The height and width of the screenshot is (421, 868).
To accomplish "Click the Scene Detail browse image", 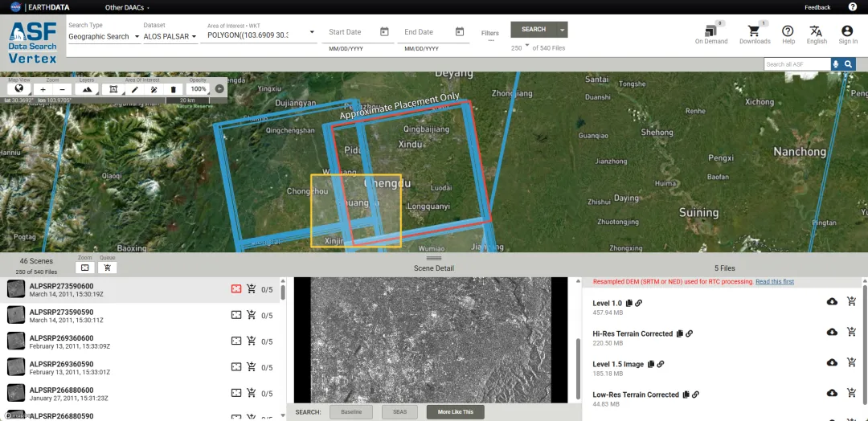I will [x=432, y=340].
